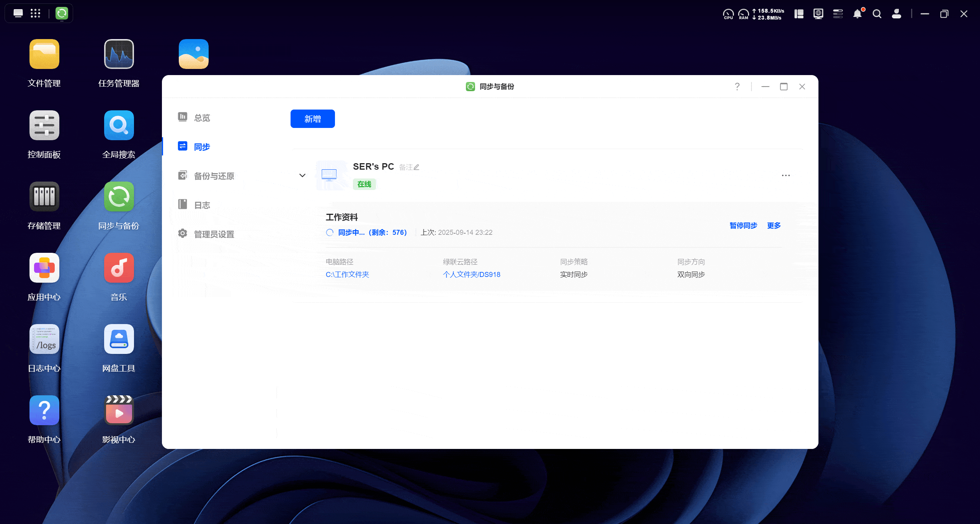Click the 暂停同步 link
Image resolution: width=980 pixels, height=524 pixels.
tap(743, 226)
